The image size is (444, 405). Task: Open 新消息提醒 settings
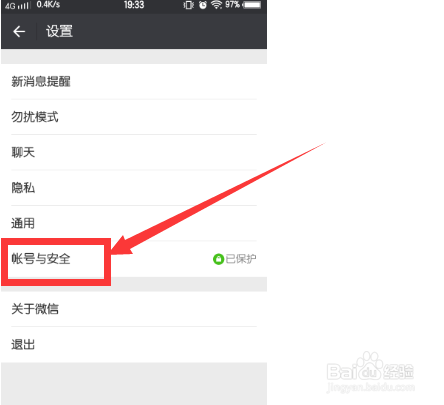[134, 82]
